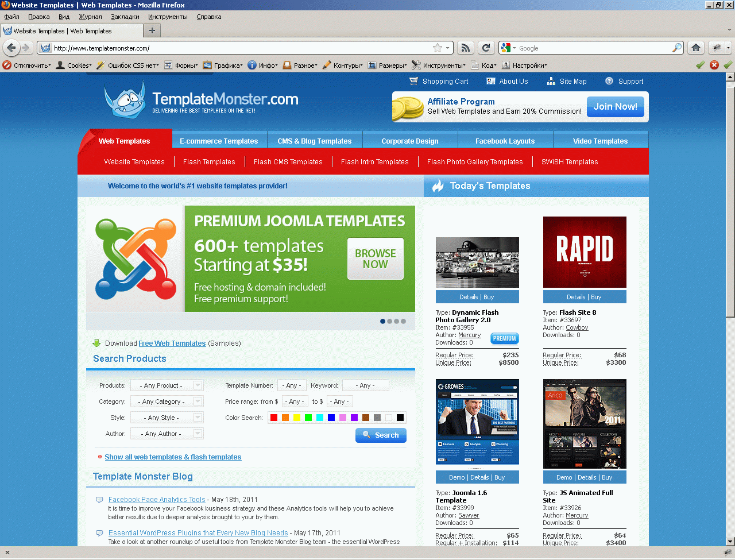Click the TemplateMonster monster logo

(125, 99)
